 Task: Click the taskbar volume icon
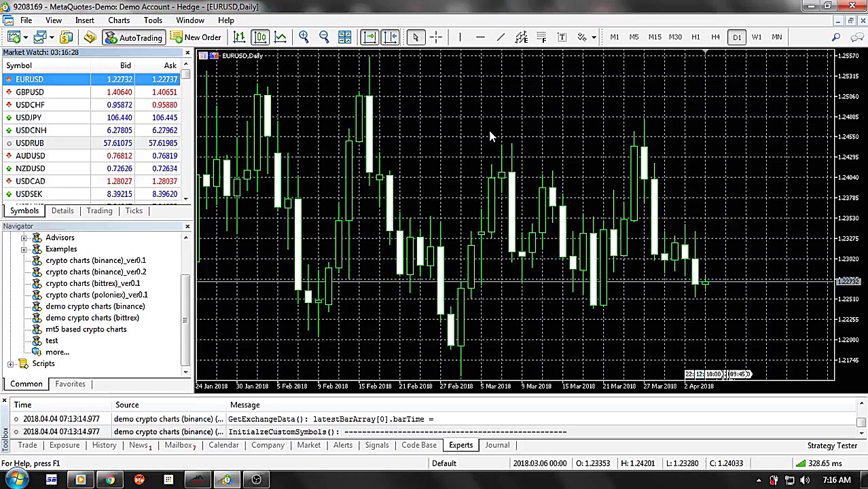click(804, 480)
